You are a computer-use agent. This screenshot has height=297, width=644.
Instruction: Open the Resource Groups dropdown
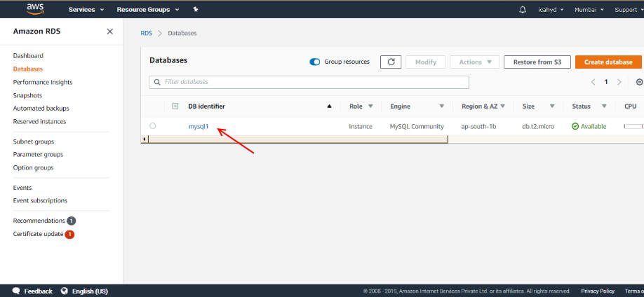(148, 9)
